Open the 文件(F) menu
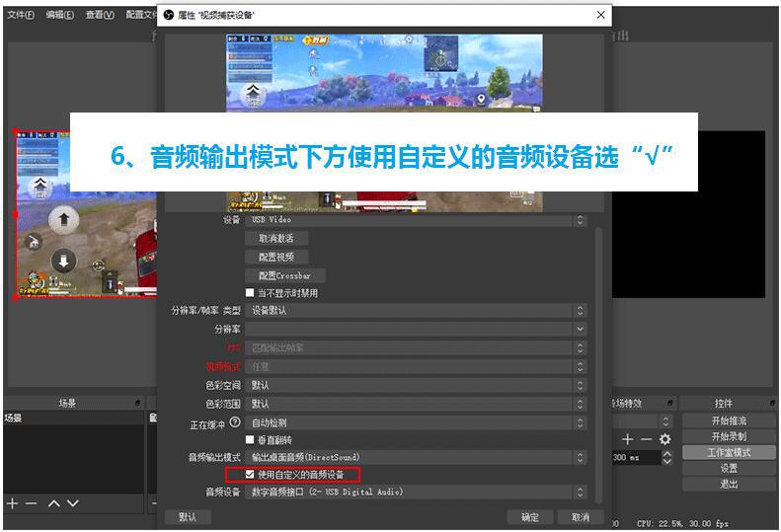The width and height of the screenshot is (781, 532). pyautogui.click(x=21, y=15)
